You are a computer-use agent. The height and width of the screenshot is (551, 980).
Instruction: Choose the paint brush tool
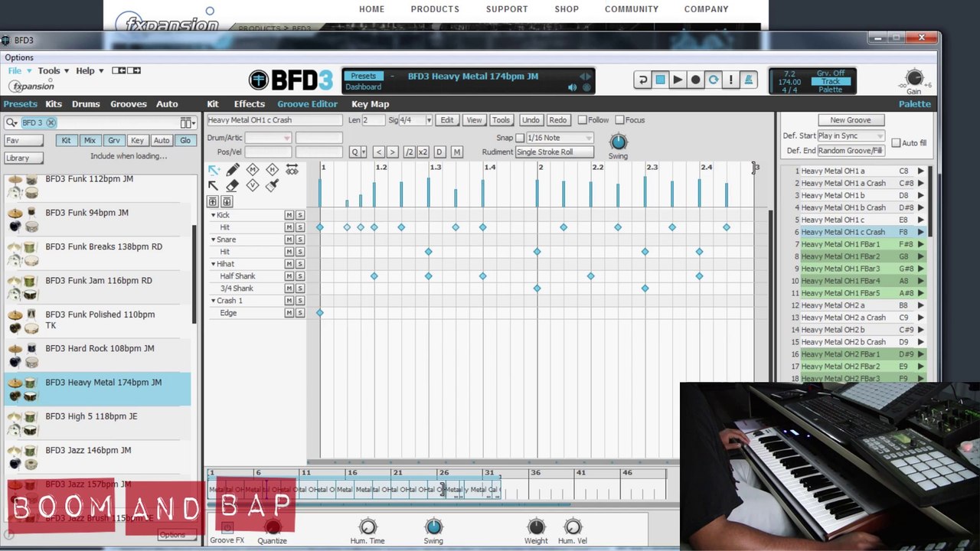click(272, 186)
